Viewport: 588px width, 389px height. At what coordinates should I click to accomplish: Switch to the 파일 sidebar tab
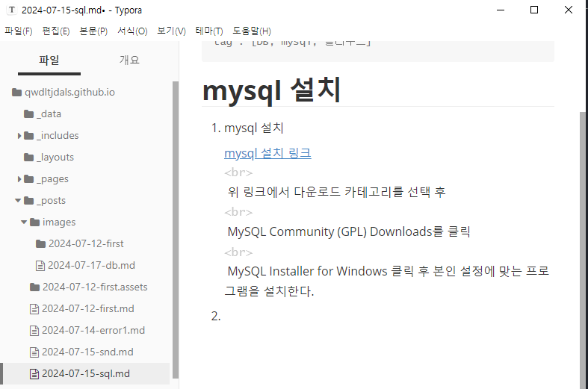[49, 60]
